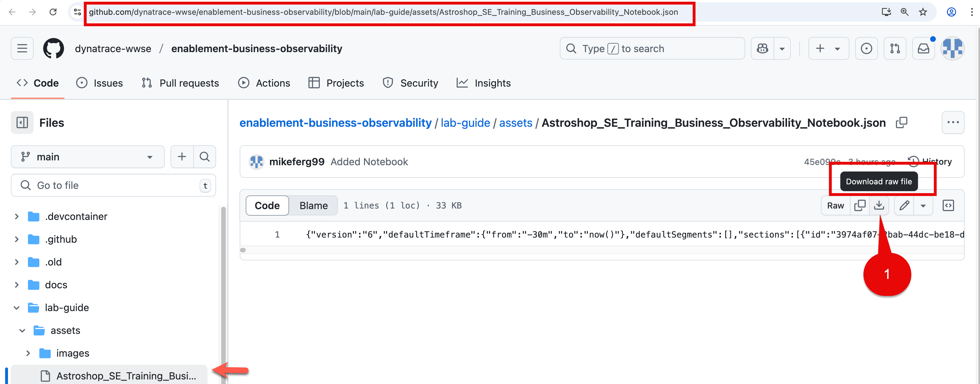Open GitHub Copilot chat icon

pyautogui.click(x=763, y=48)
